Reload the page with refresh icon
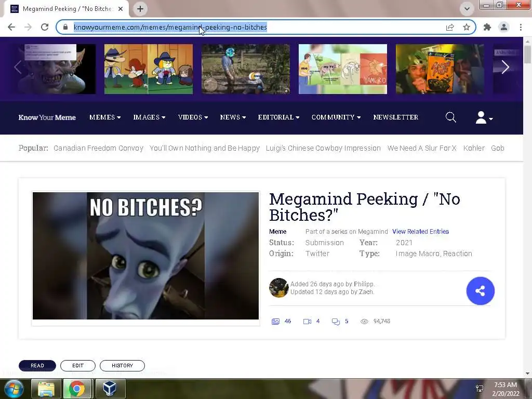Screen dimensions: 532x399 pyautogui.click(x=45, y=27)
